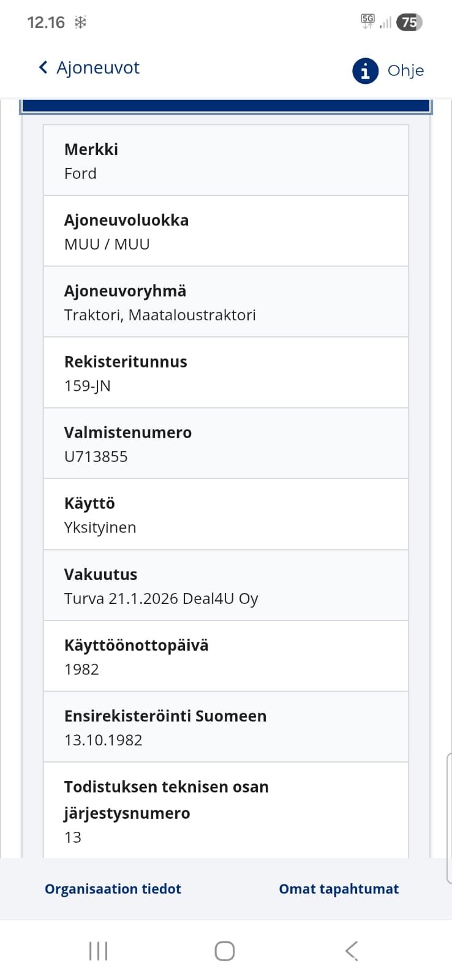Tap the back chevron next to Ajoneuvot

[x=43, y=67]
